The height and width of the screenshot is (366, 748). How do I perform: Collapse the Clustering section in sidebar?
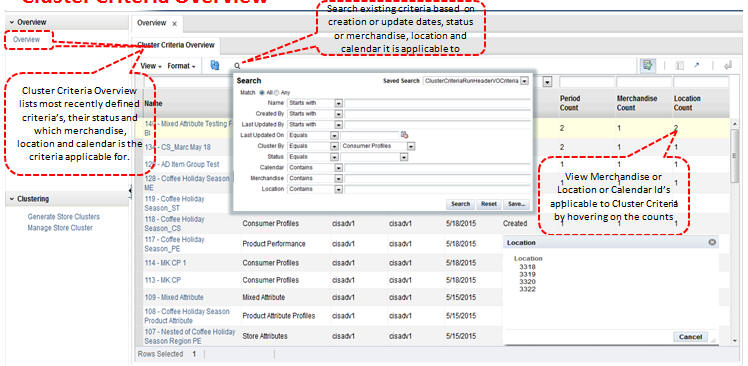point(11,199)
